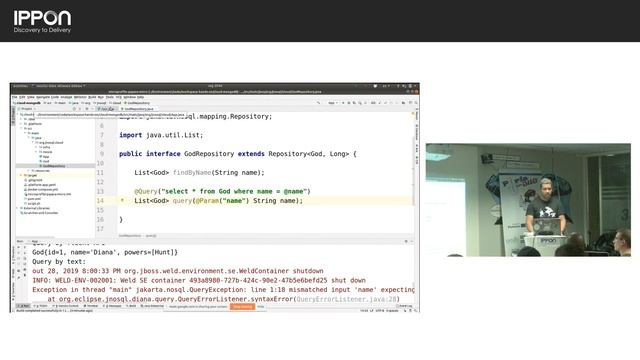Click 'import java.util.List;' line

pyautogui.click(x=161, y=135)
